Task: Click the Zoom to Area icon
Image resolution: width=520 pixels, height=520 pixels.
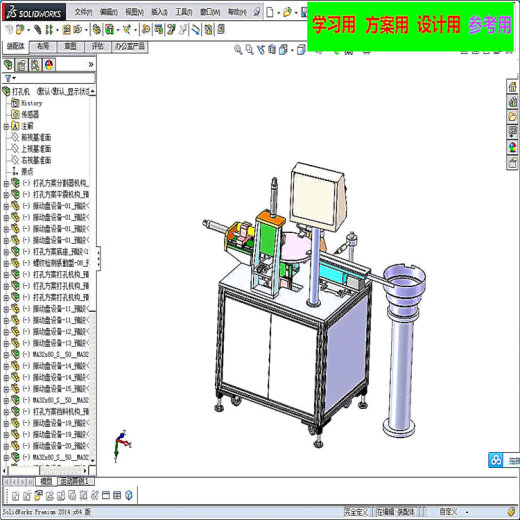Action: [249, 50]
